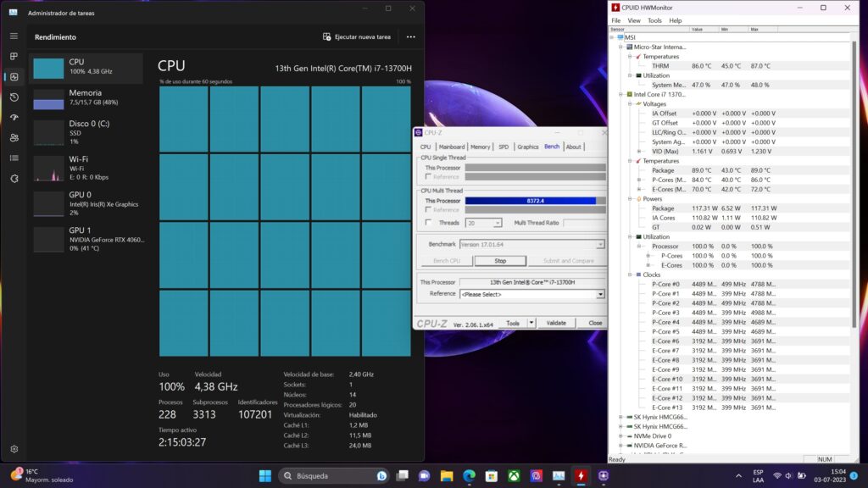
Task: Open the Memory tab in CPU-Z
Action: click(480, 147)
